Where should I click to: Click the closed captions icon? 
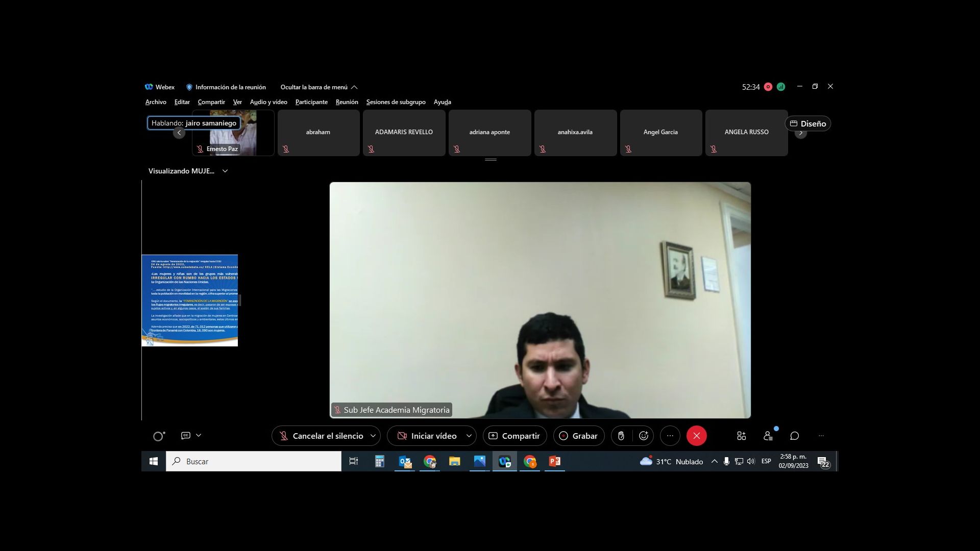click(186, 436)
